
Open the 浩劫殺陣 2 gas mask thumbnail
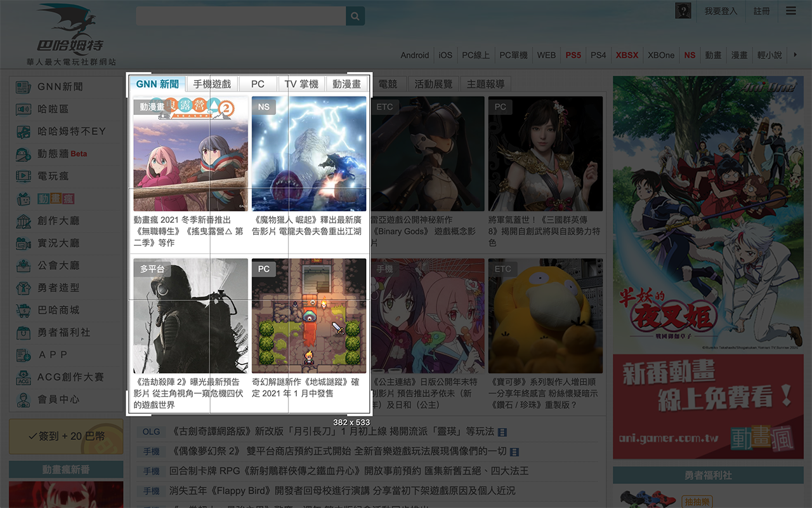pos(191,316)
